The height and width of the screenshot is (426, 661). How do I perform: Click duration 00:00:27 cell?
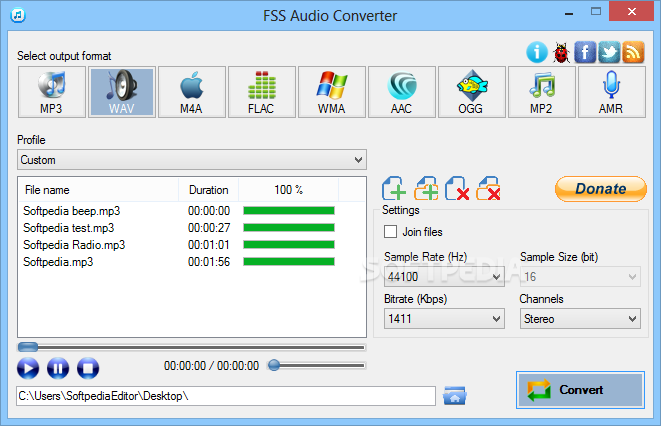(x=209, y=228)
